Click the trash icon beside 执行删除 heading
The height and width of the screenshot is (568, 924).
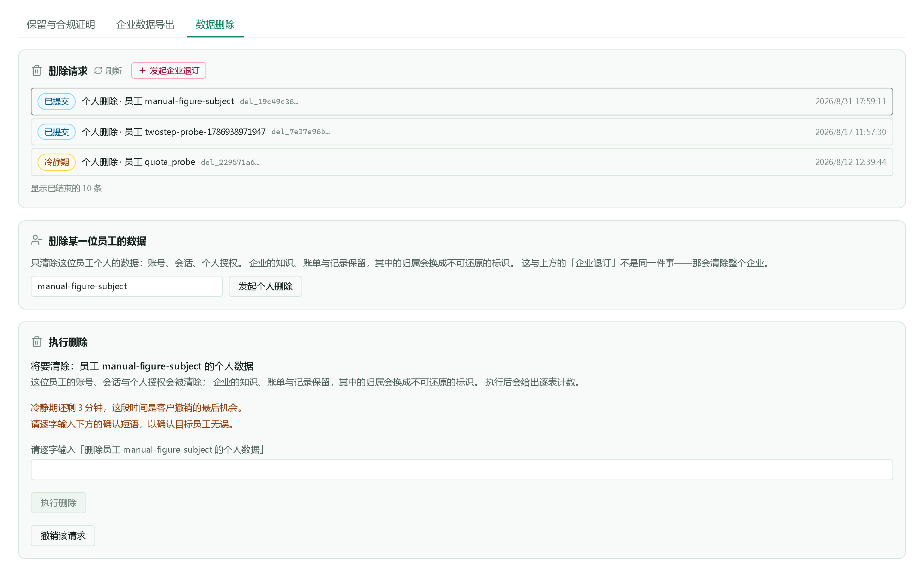36,342
